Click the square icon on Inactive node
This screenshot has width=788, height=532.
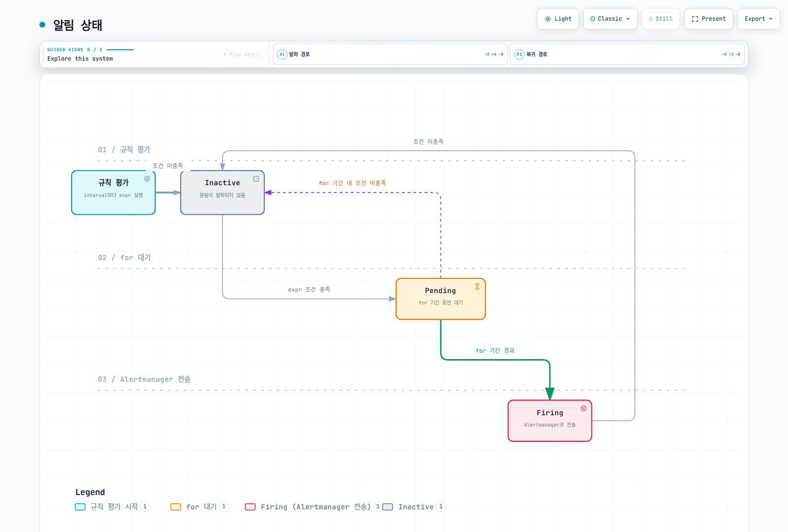click(x=256, y=179)
